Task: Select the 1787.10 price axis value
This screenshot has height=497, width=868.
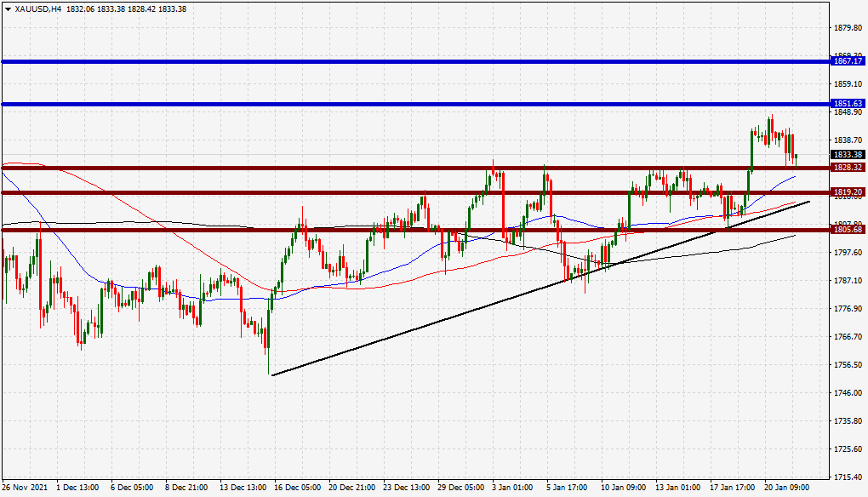Action: [x=848, y=281]
